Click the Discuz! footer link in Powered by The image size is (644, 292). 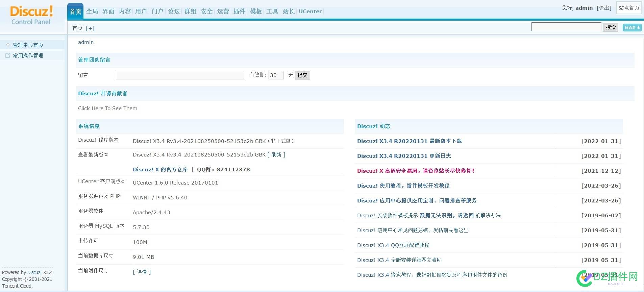point(34,273)
